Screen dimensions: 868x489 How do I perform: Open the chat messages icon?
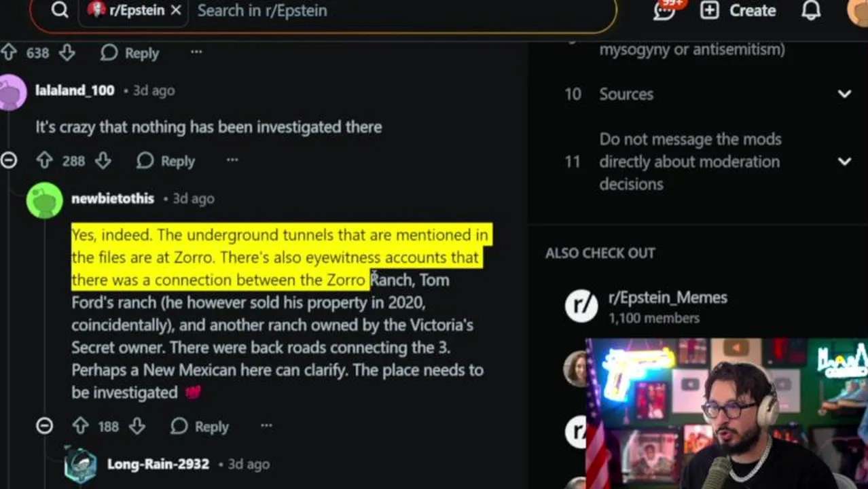pos(664,11)
